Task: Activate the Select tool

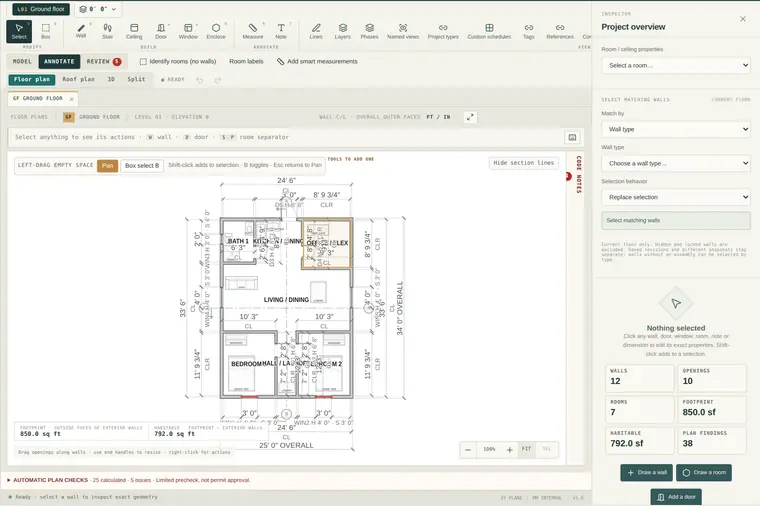Action: 19,31
